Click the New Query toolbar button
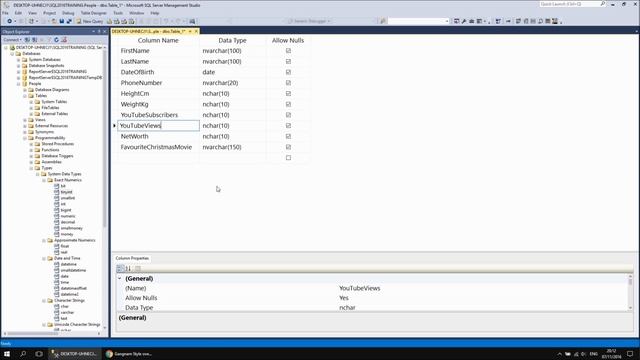Screen dimensions: 640x360 tap(90, 21)
